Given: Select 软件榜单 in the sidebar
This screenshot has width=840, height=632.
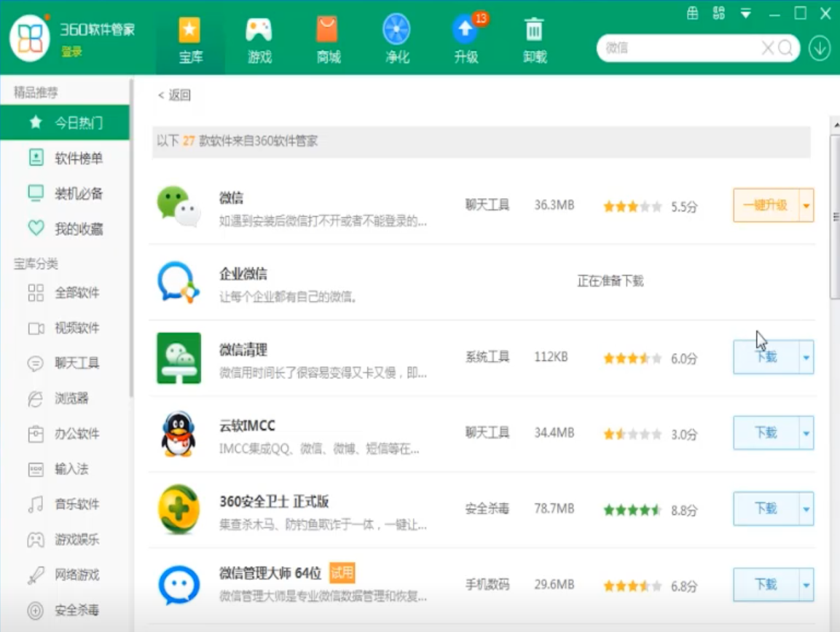Looking at the screenshot, I should pyautogui.click(x=78, y=158).
